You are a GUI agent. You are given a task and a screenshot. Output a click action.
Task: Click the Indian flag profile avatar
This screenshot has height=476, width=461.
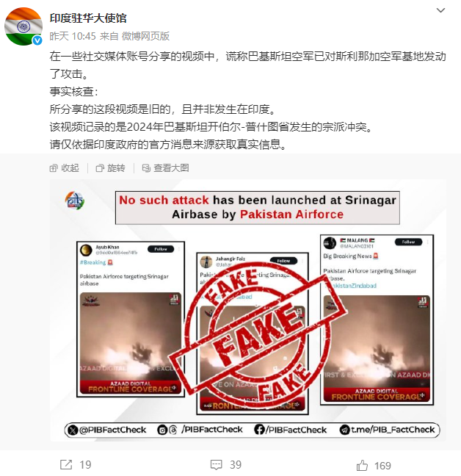coord(23,26)
